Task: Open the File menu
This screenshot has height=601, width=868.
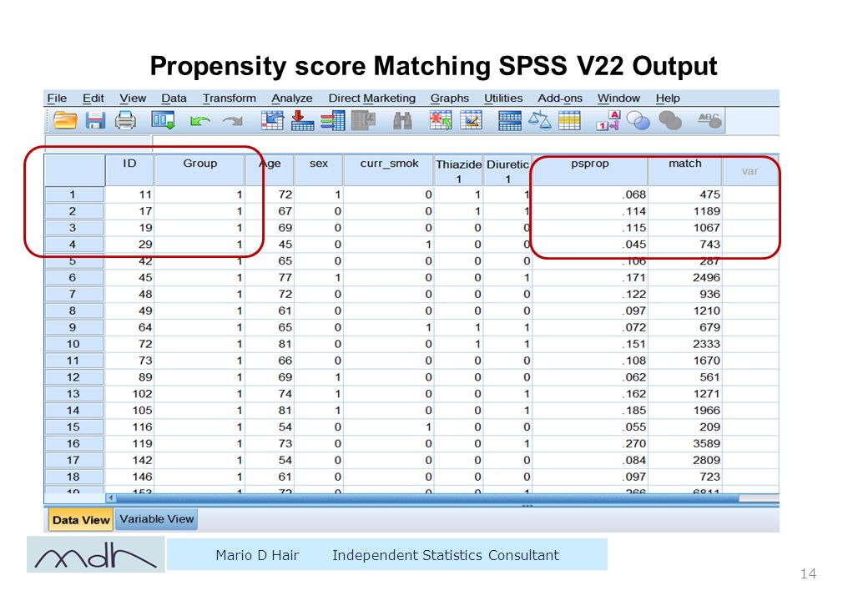Action: coord(57,98)
